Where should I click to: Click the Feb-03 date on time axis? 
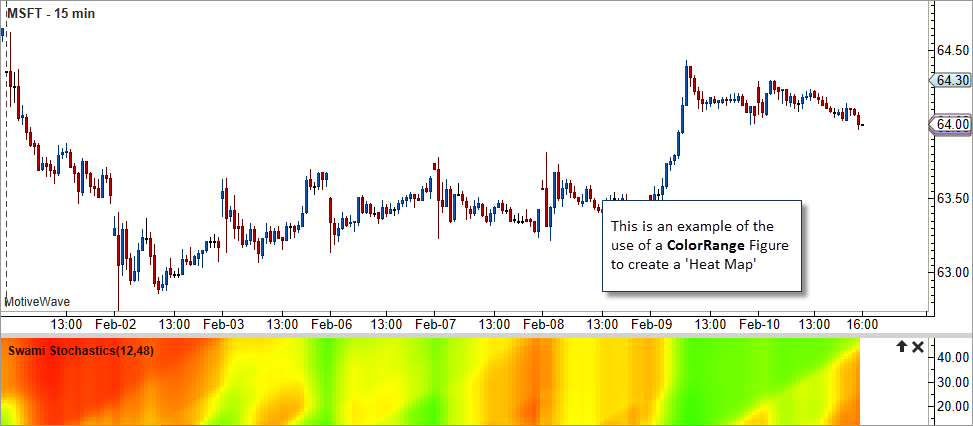click(x=223, y=324)
